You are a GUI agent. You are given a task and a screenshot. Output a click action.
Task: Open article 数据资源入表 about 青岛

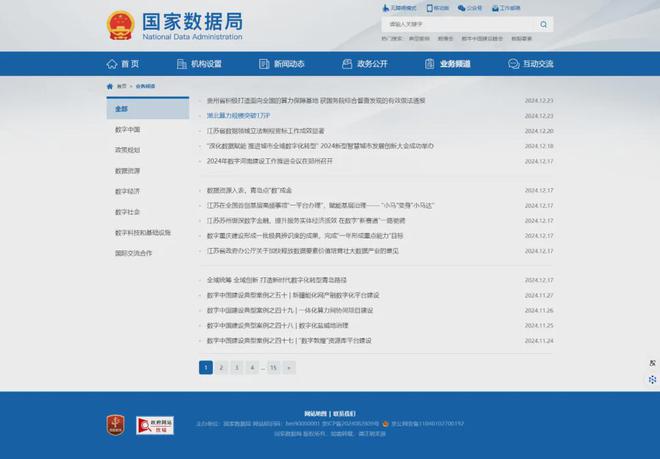(x=249, y=190)
